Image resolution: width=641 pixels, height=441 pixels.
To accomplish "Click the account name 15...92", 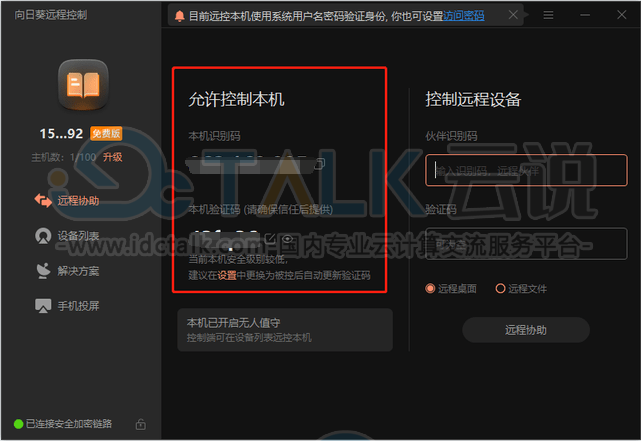I will click(61, 134).
